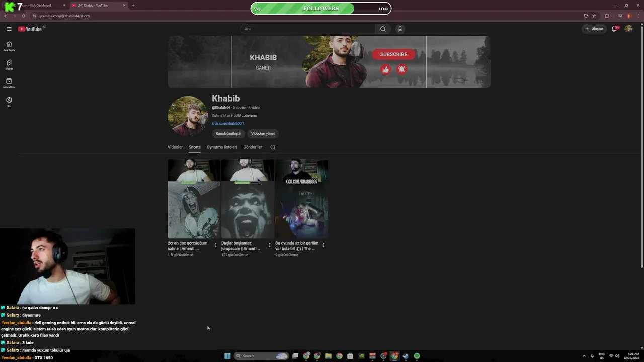644x362 pixels.
Task: Open the Gönderiler tab
Action: point(253,147)
